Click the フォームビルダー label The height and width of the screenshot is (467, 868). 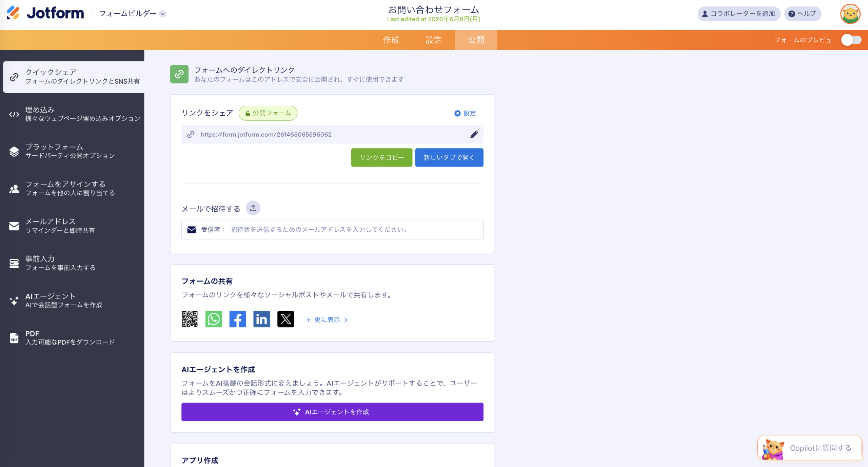[x=128, y=14]
